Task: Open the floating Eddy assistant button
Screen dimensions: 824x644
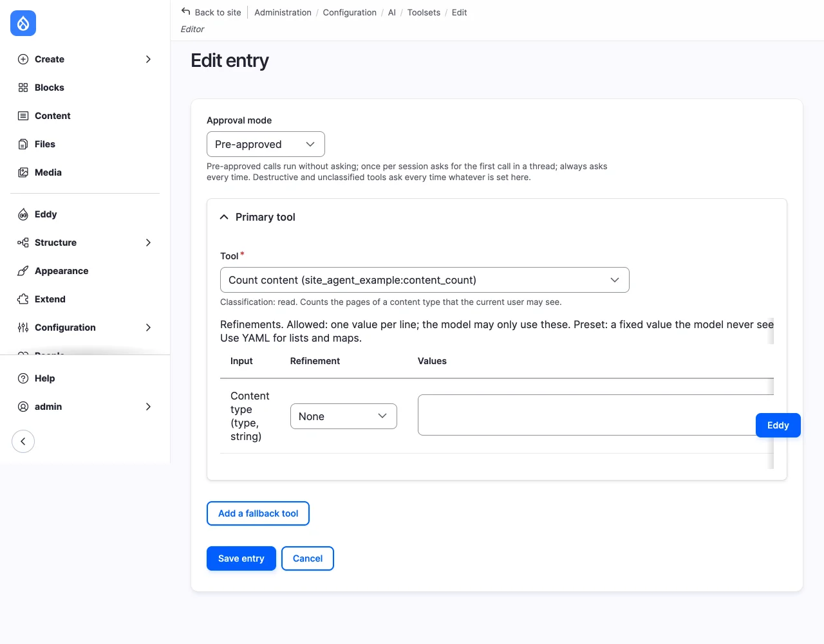Action: click(778, 425)
